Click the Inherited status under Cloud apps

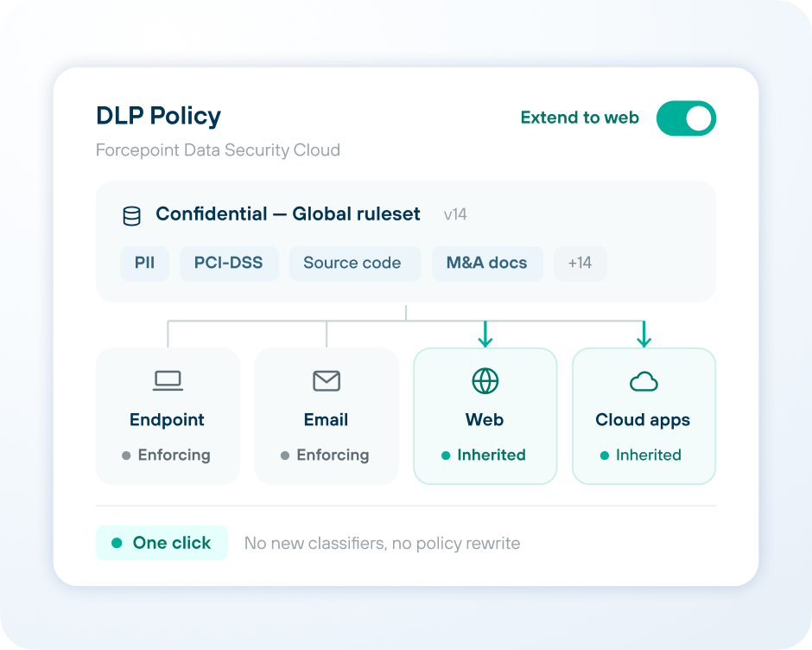click(641, 456)
